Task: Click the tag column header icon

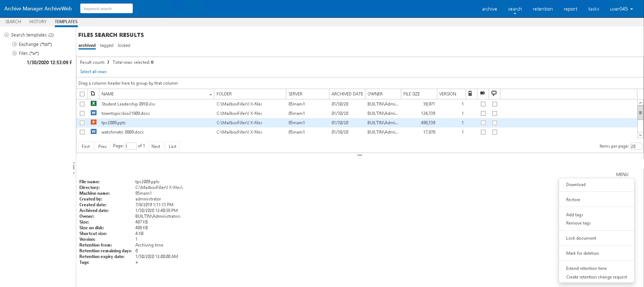Action: click(483, 93)
